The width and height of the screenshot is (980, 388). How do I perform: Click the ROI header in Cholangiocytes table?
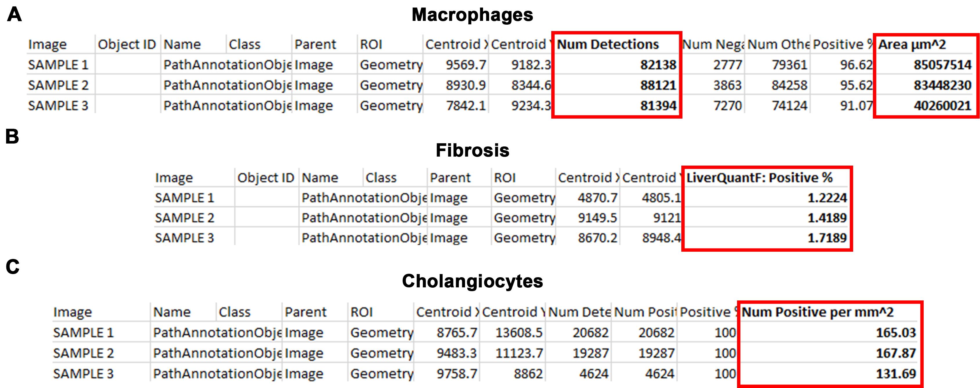click(361, 312)
